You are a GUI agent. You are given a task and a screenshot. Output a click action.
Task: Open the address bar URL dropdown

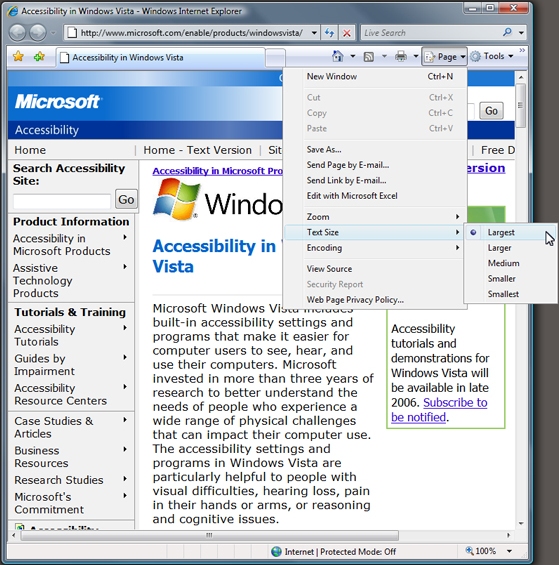(314, 33)
